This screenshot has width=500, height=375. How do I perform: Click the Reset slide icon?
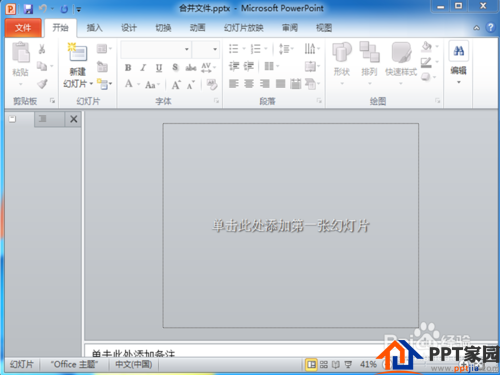click(102, 66)
